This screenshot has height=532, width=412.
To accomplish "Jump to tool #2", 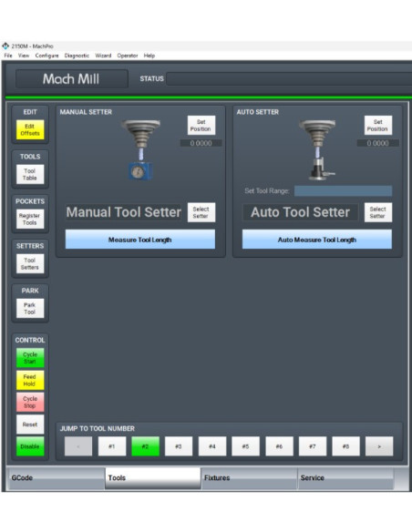I will pos(145,446).
